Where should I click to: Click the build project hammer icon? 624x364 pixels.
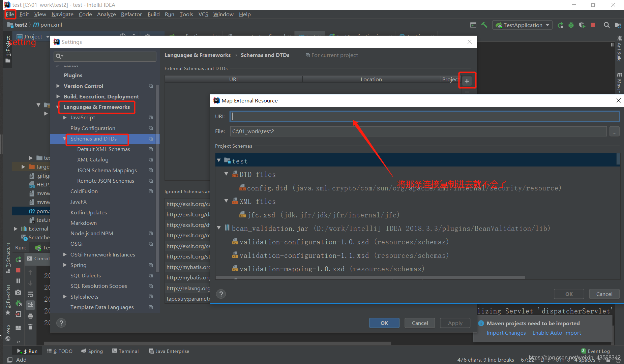[484, 25]
